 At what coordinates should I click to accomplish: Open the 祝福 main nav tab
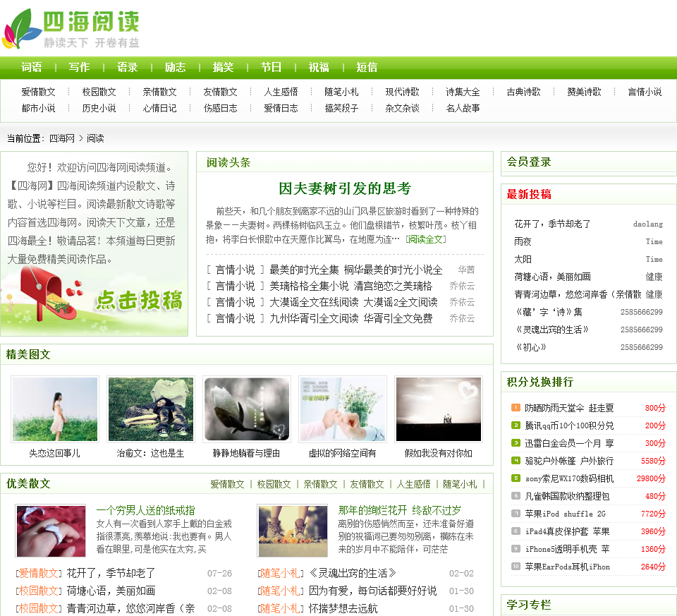click(319, 68)
